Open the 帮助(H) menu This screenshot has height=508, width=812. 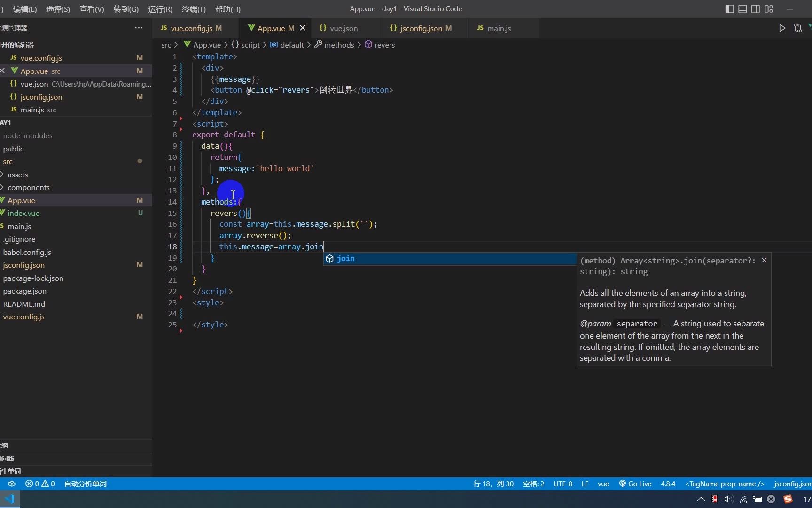(x=227, y=9)
